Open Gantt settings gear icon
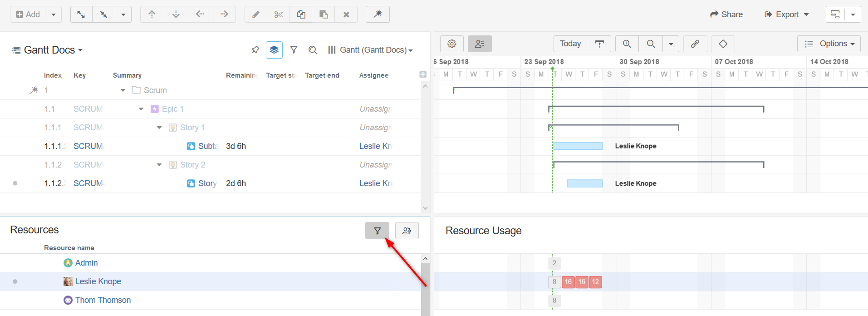This screenshot has width=868, height=316. pos(452,44)
